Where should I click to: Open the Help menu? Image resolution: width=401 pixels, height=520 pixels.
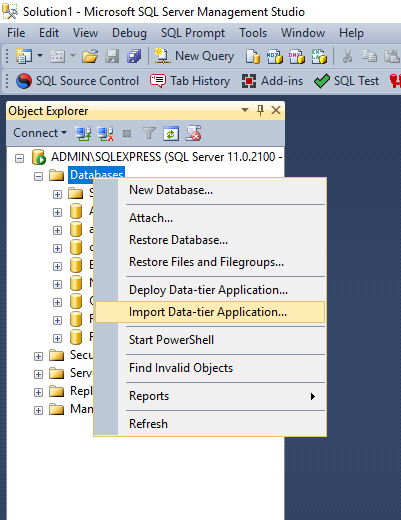point(351,33)
